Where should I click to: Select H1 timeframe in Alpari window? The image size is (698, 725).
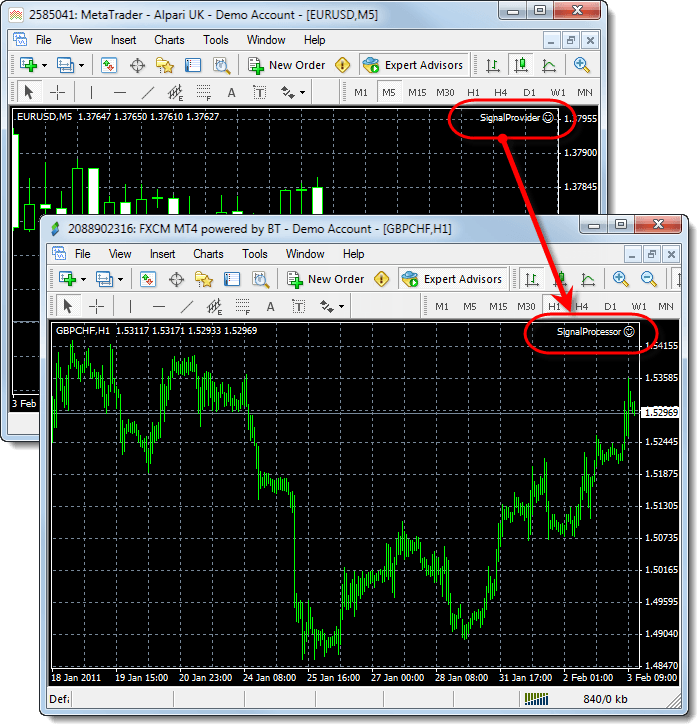tap(473, 92)
